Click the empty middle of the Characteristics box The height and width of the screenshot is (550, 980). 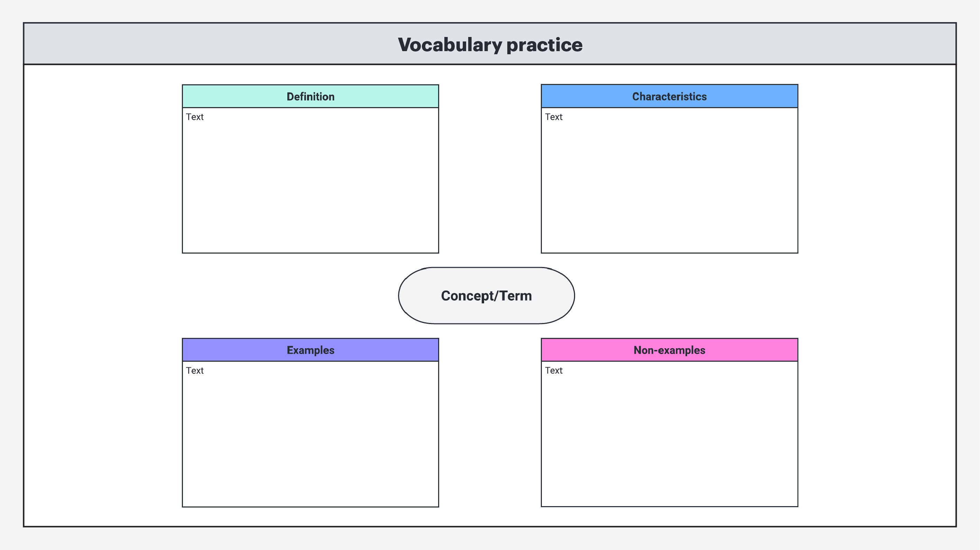(669, 182)
